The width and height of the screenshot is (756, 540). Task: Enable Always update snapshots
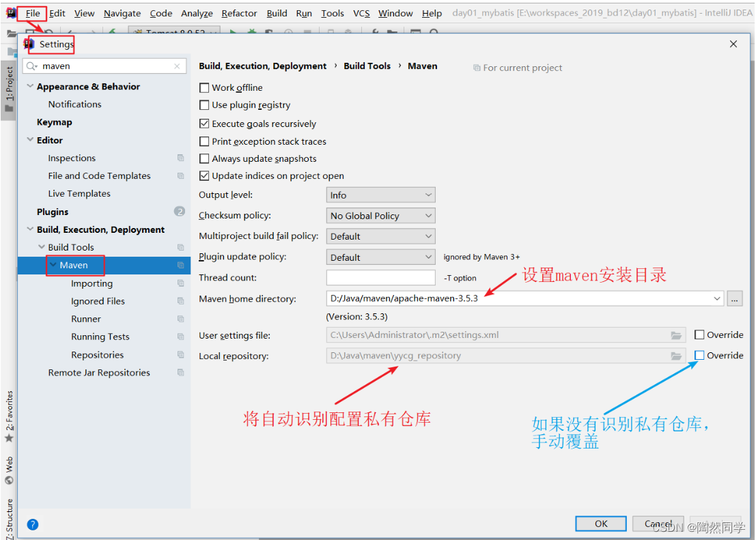204,158
